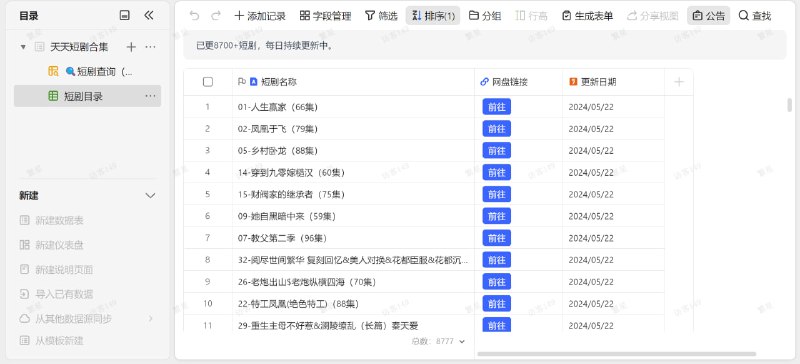800x364 pixels.
Task: Click 前往 button for 01-人生赢家
Action: click(x=496, y=107)
